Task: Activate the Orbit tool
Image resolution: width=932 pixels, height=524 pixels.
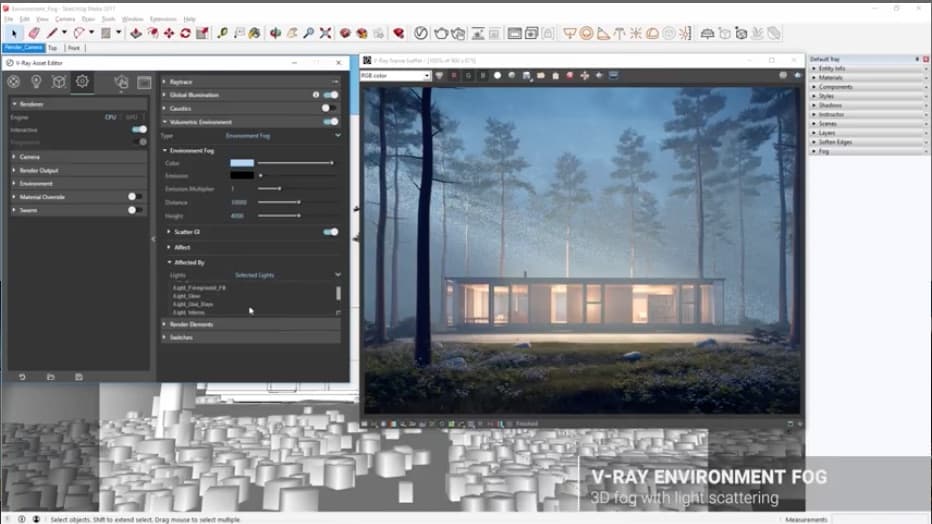Action: pos(275,33)
